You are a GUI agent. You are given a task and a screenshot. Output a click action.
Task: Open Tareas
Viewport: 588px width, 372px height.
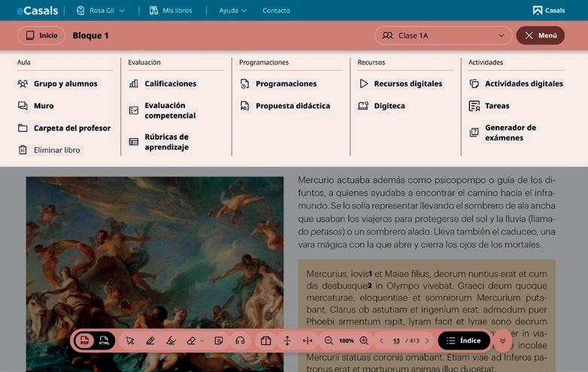497,106
